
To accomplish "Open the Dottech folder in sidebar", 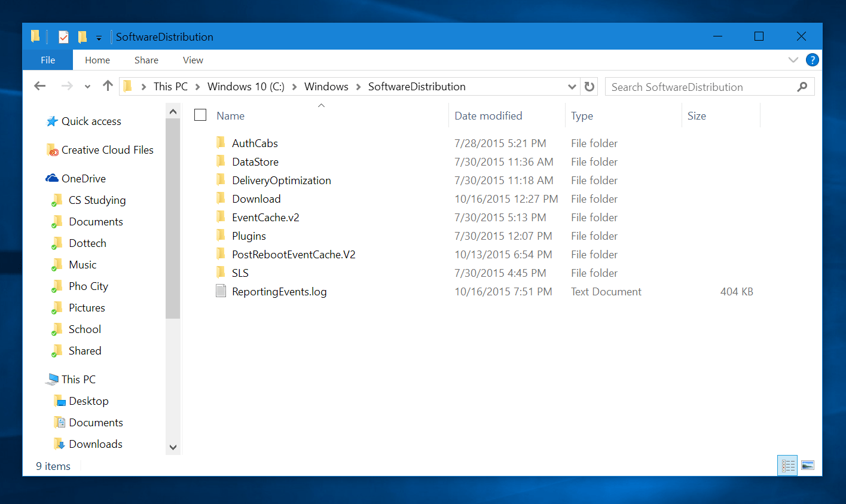I will click(x=87, y=243).
